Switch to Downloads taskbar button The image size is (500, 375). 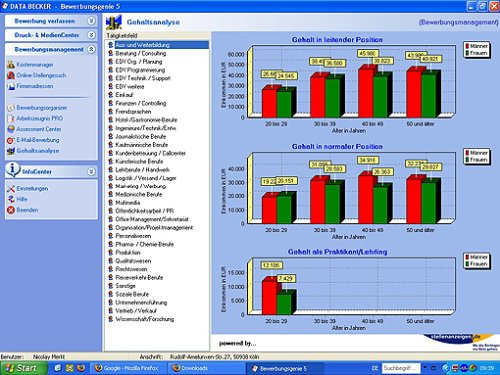206,368
